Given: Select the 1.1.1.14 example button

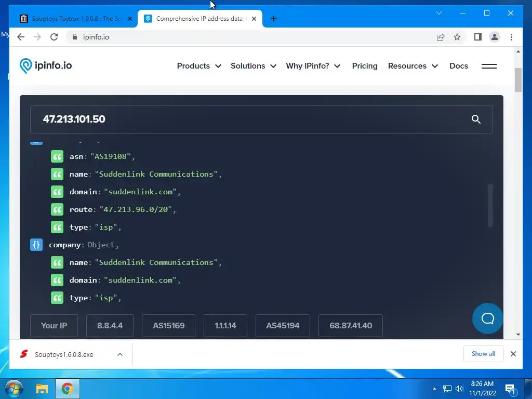Looking at the screenshot, I should coord(225,325).
